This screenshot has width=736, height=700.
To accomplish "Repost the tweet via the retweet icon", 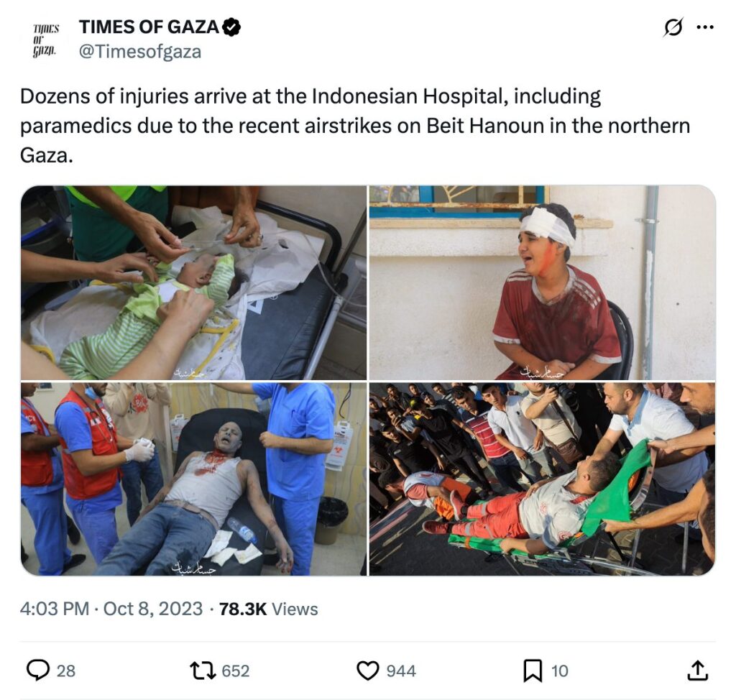I will coord(202,671).
